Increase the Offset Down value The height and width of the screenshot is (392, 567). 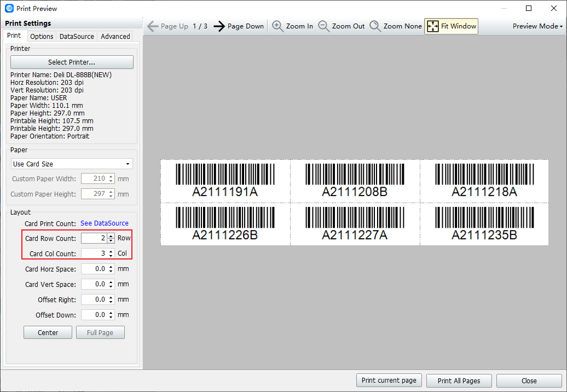[x=111, y=313]
